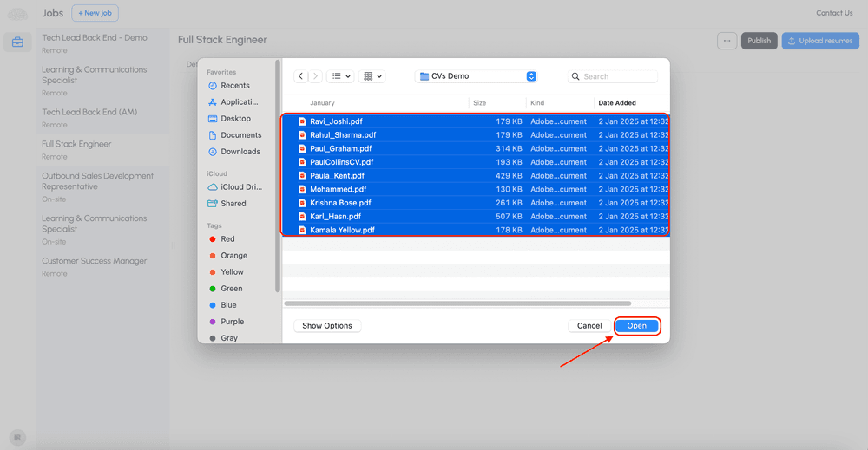Select the Karl_Hasn.pdf file
Screen dimensions: 868x450
coord(335,217)
